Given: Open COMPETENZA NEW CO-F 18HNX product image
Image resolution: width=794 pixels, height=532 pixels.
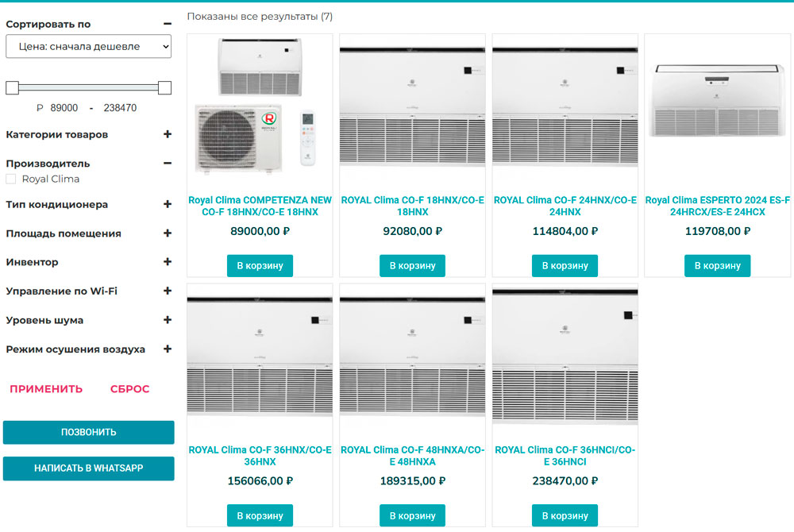Looking at the screenshot, I should point(260,107).
